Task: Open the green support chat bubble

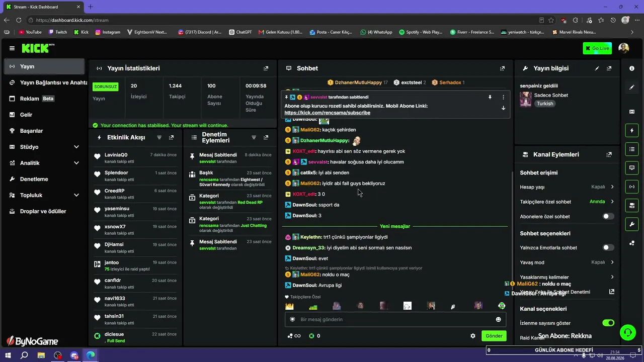Action: pos(627,332)
